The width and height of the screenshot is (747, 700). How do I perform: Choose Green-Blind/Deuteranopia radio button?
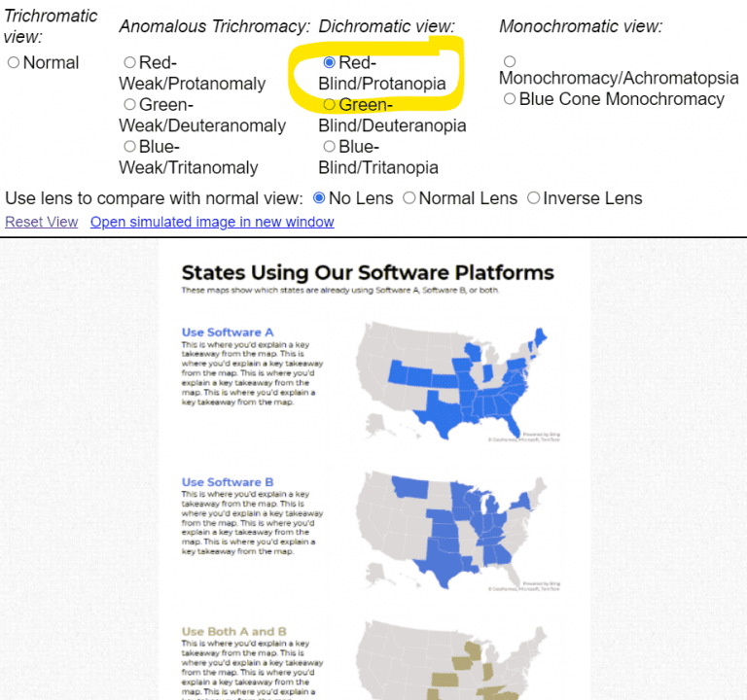(x=329, y=104)
